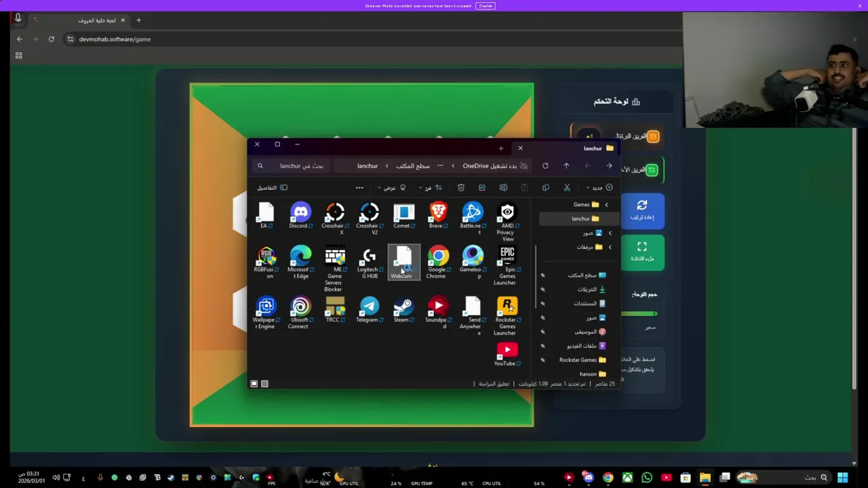Screen dimensions: 868x488
Task: Click the Rename icon in Explorer toolbar
Action: coord(503,188)
